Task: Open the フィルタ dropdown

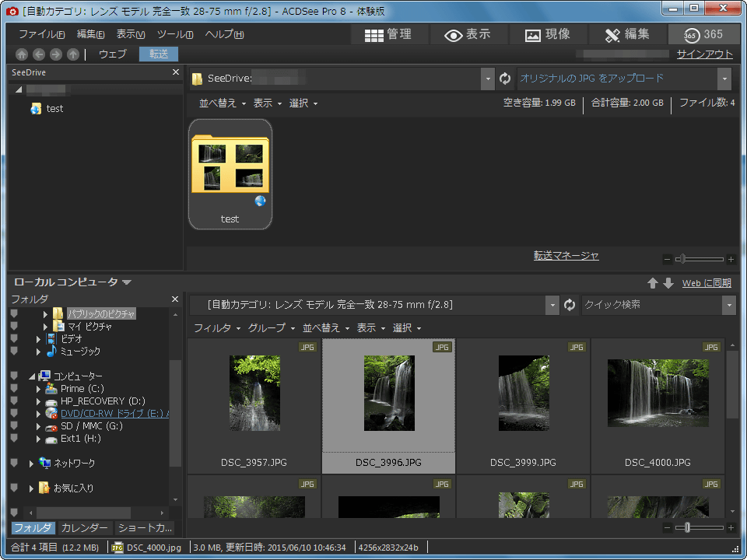Action: [x=217, y=328]
